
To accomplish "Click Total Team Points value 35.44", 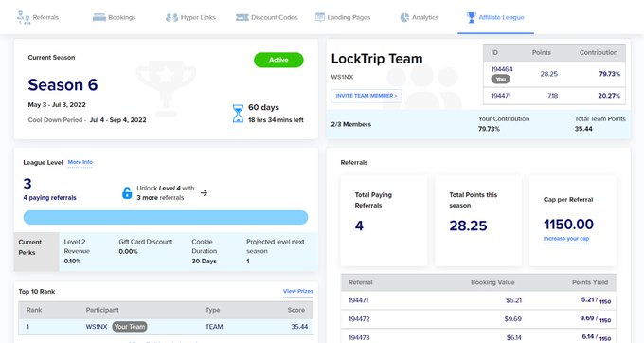I will (x=583, y=129).
